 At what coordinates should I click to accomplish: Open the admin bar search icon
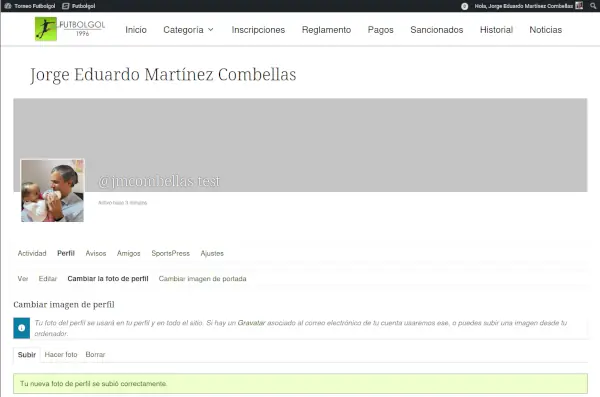[x=593, y=6]
